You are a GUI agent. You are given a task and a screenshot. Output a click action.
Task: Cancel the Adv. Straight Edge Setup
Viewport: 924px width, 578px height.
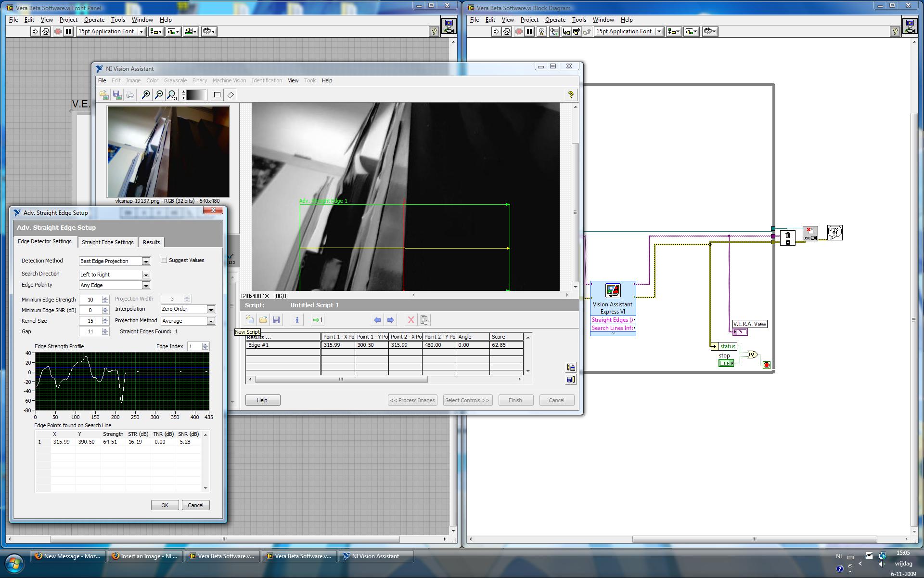195,505
